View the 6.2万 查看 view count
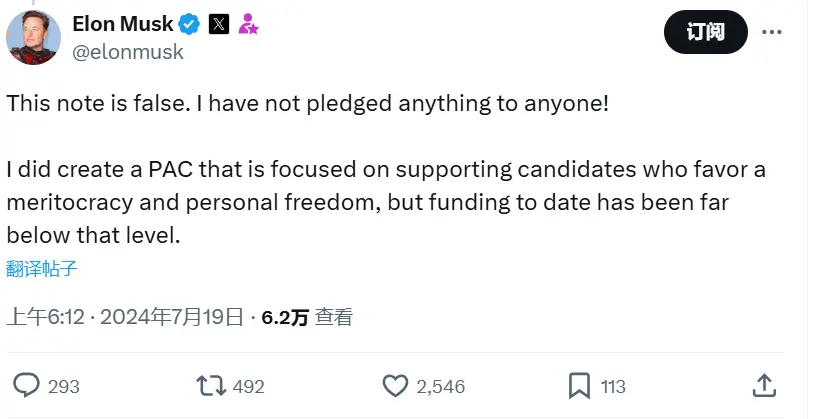817x419 pixels. (307, 318)
